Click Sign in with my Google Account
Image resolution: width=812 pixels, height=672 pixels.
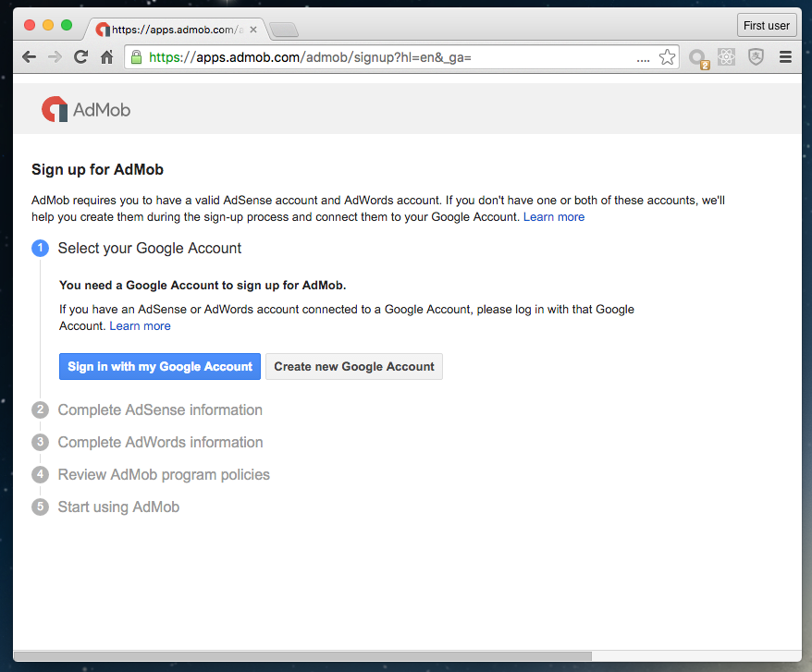(160, 367)
